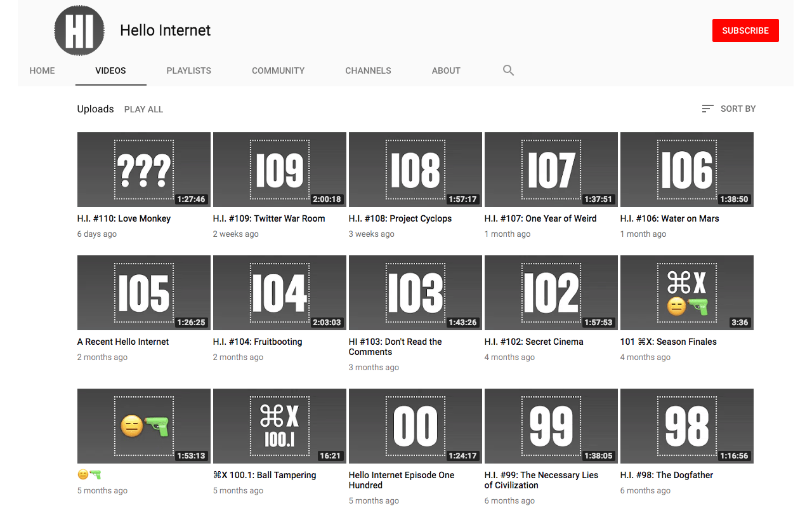Open the ??? thumbnail for episode 110

tap(144, 170)
